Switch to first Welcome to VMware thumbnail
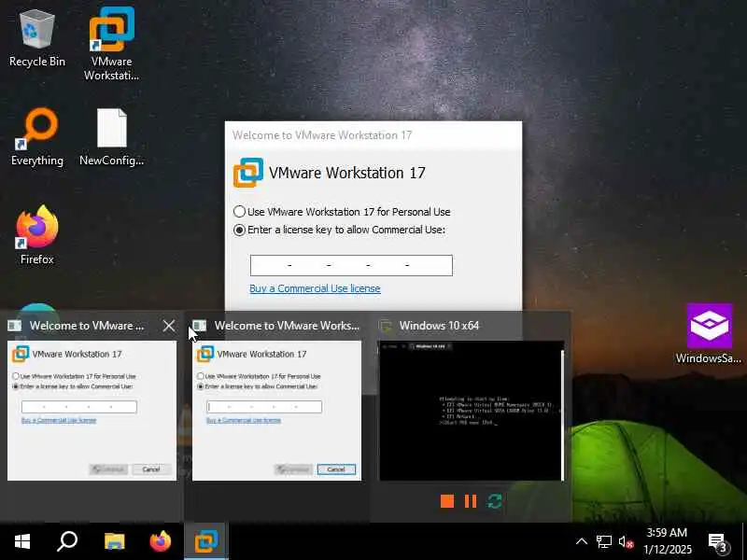Viewport: 747px width, 560px height. (92, 411)
